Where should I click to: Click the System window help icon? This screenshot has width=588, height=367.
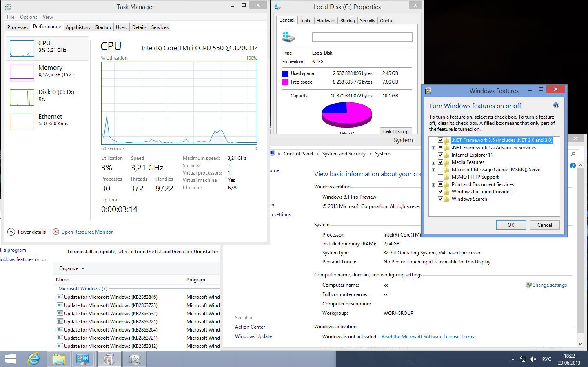pyautogui.click(x=573, y=166)
